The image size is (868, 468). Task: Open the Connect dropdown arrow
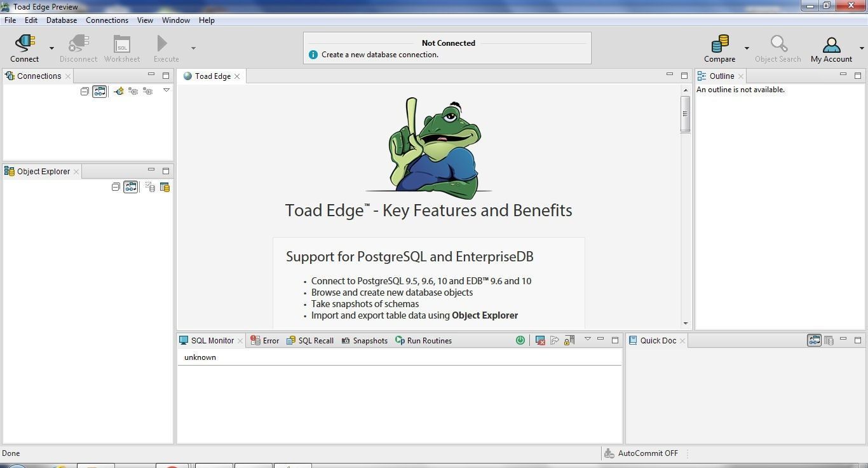click(51, 48)
